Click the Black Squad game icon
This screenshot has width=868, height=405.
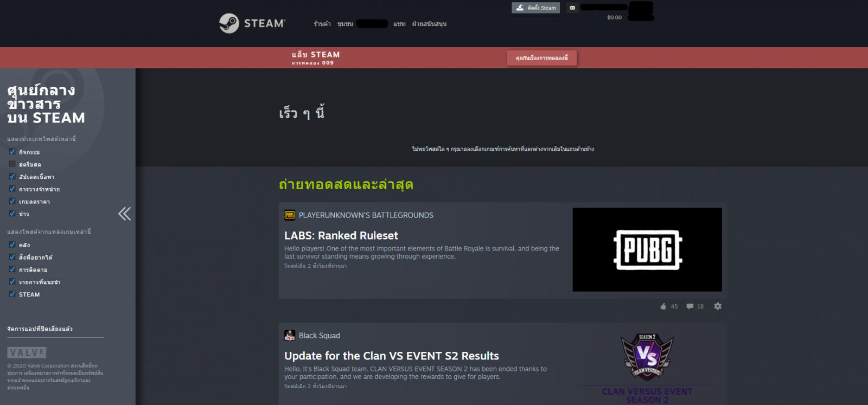click(x=290, y=336)
